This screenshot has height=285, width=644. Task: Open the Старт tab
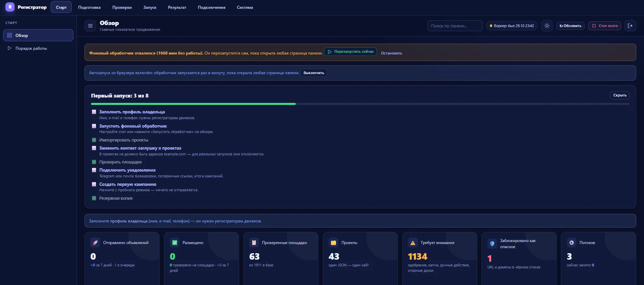pos(61,7)
